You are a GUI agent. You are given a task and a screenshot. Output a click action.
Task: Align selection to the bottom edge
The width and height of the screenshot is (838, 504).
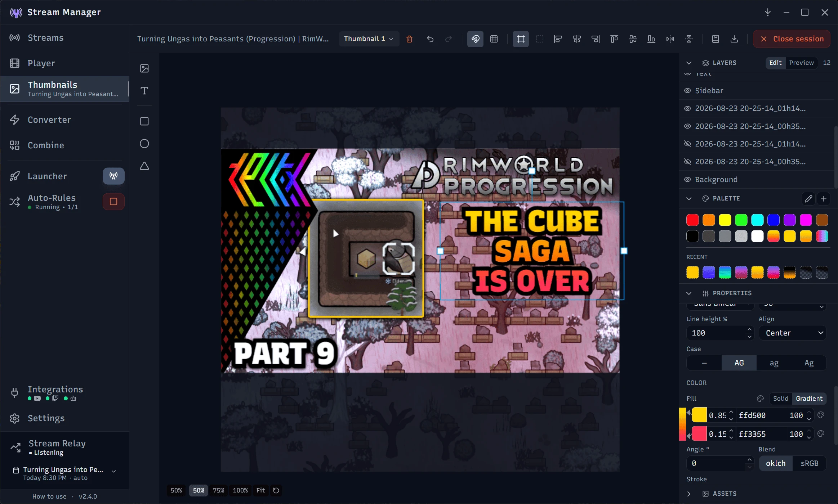(x=651, y=39)
